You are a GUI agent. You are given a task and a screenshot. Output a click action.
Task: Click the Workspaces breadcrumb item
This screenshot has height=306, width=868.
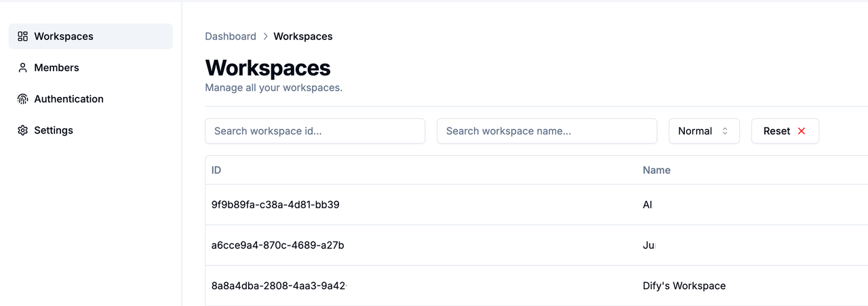[303, 37]
